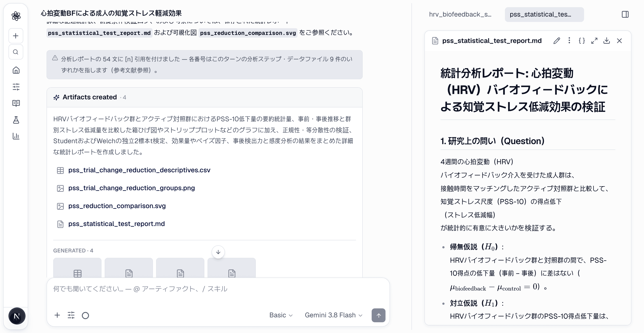Go to home via sidebar house icon

tap(16, 70)
